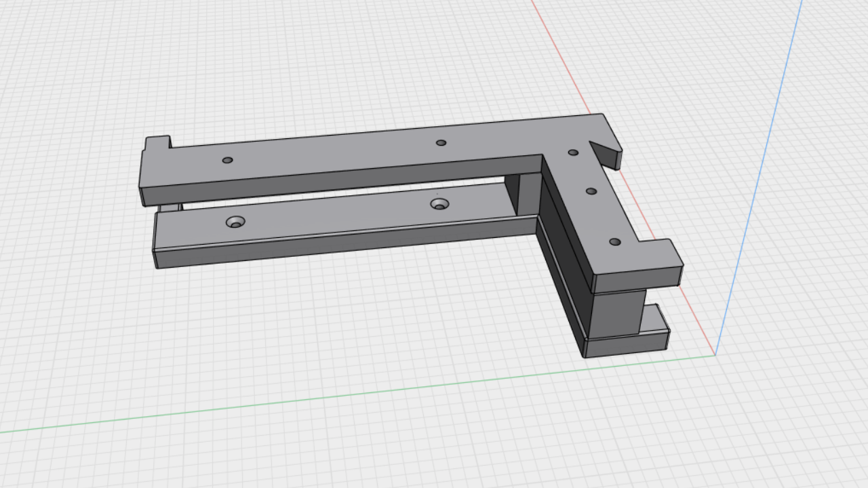Select the front side face of the lower bar
Viewport: 868px width, 488px height.
point(346,243)
